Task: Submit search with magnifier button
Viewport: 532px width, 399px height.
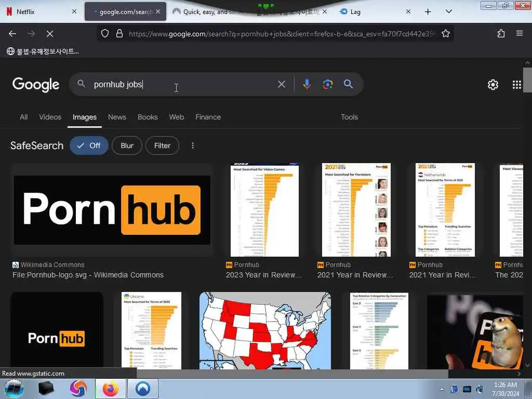Action: pos(348,84)
